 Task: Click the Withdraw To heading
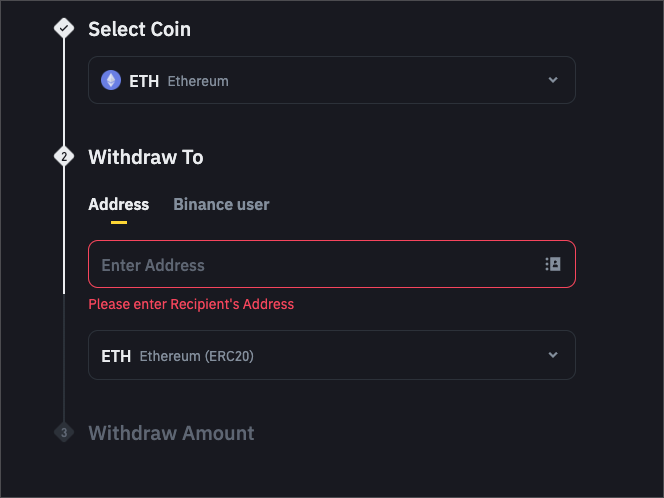pos(145,157)
